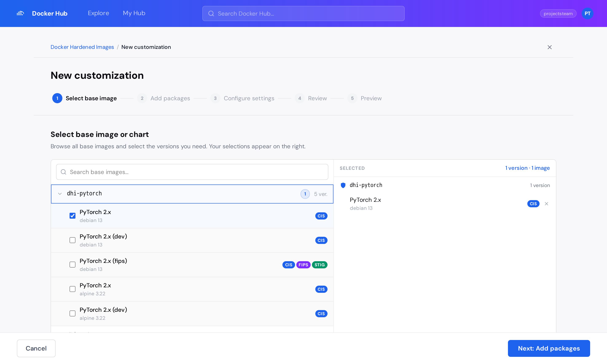This screenshot has width=607, height=364.
Task: Focus the Search Docker Hub input field
Action: 303,13
